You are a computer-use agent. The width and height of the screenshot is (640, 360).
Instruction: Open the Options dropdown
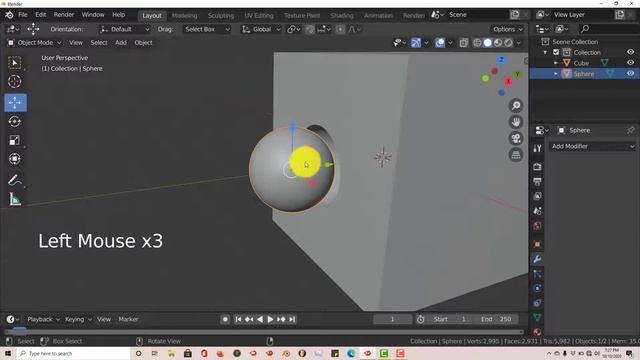(x=507, y=29)
